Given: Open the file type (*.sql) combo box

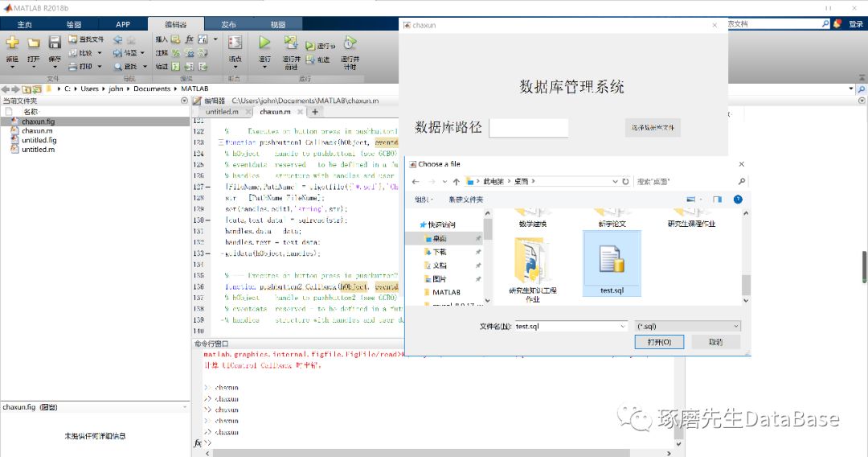Looking at the screenshot, I should [x=687, y=327].
